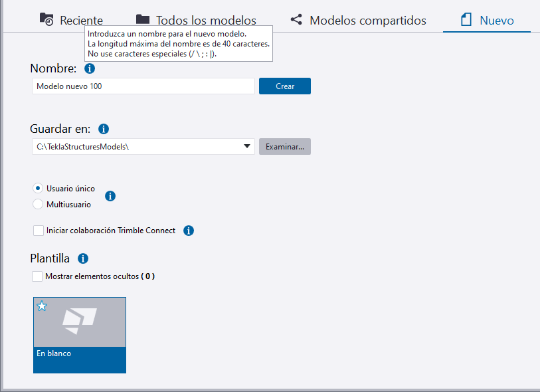Open the Modelos compartidos tab
Image resolution: width=540 pixels, height=392 pixels.
click(x=358, y=20)
